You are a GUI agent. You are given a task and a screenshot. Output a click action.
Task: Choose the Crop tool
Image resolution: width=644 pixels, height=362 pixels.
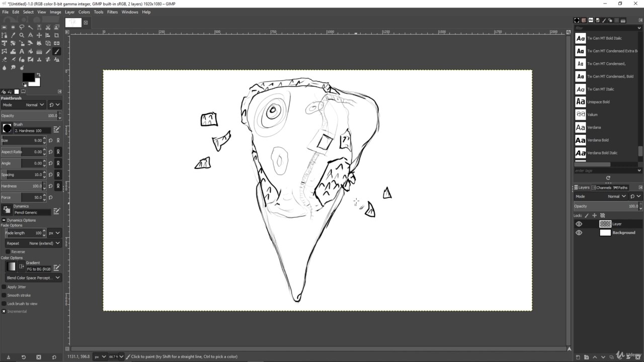click(x=56, y=35)
